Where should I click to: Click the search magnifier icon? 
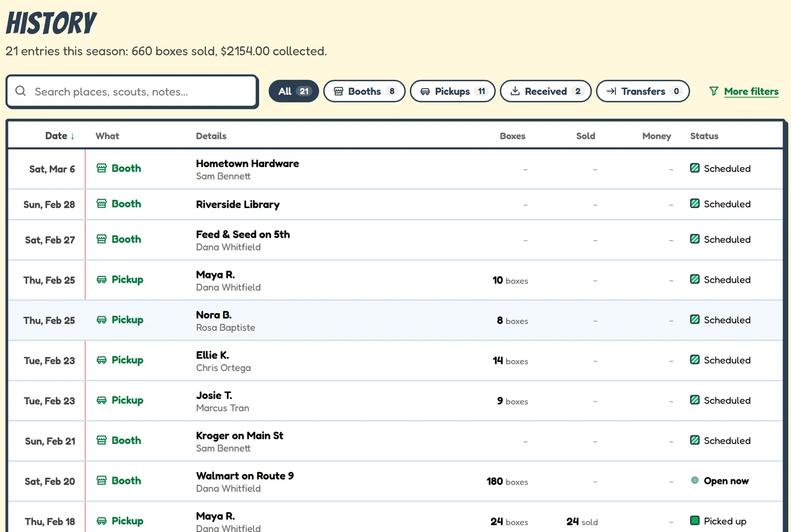click(x=20, y=91)
